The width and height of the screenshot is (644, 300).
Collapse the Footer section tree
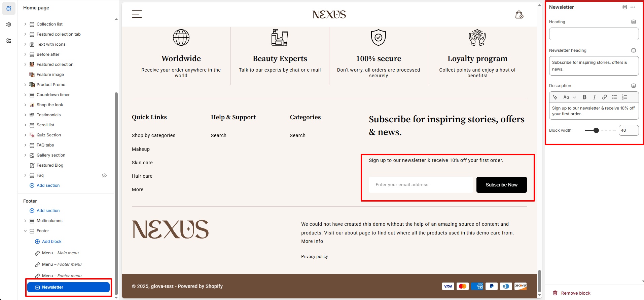pyautogui.click(x=25, y=231)
